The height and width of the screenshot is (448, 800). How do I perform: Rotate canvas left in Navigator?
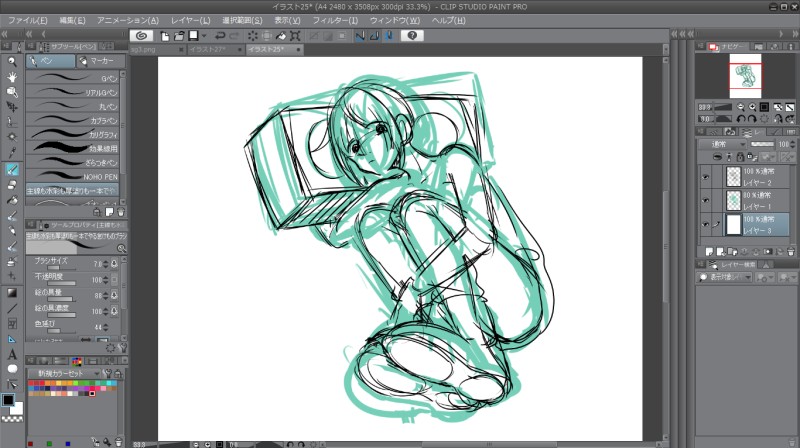pos(741,119)
